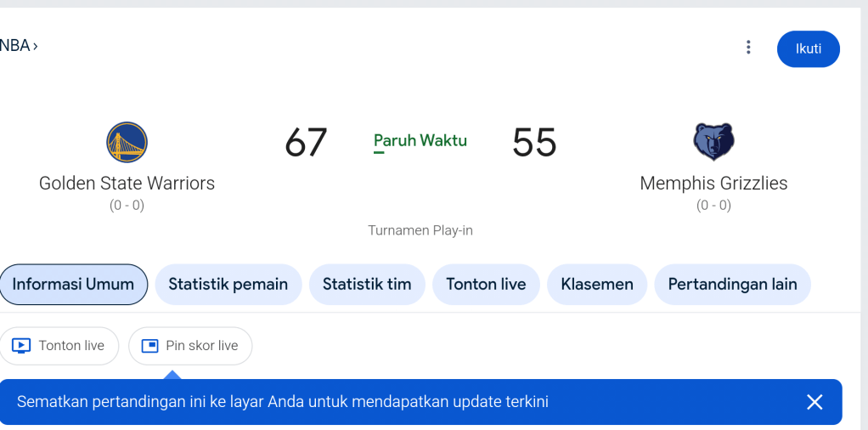
Task: Click the Warriors score of 67
Action: [306, 143]
